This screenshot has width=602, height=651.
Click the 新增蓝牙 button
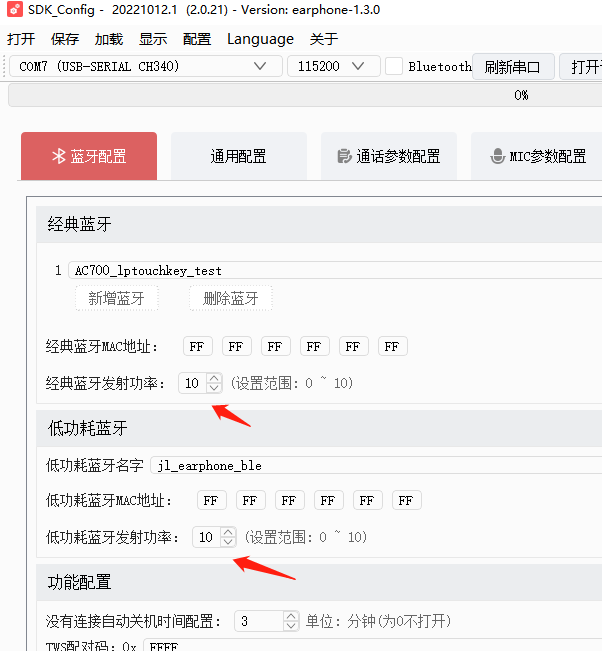(x=117, y=298)
